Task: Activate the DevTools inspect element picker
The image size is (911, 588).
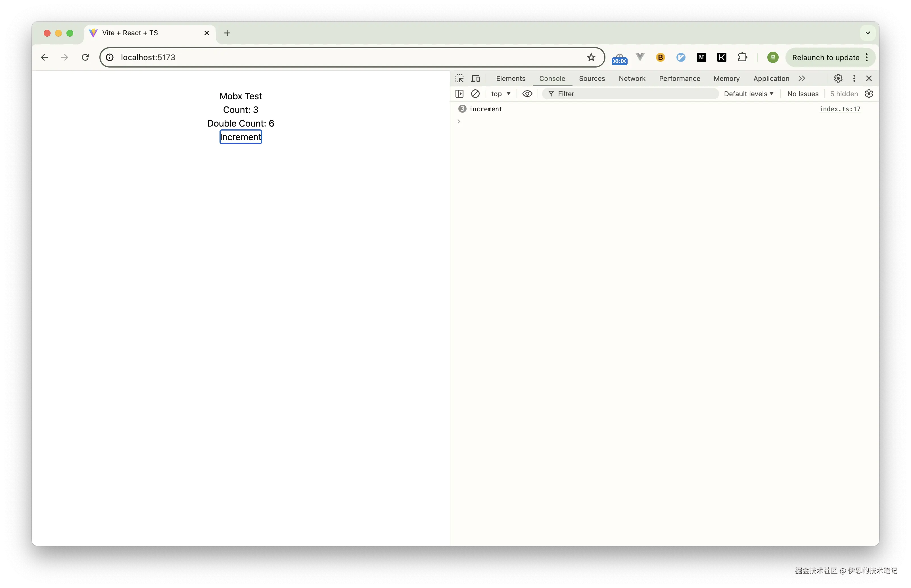Action: (459, 78)
